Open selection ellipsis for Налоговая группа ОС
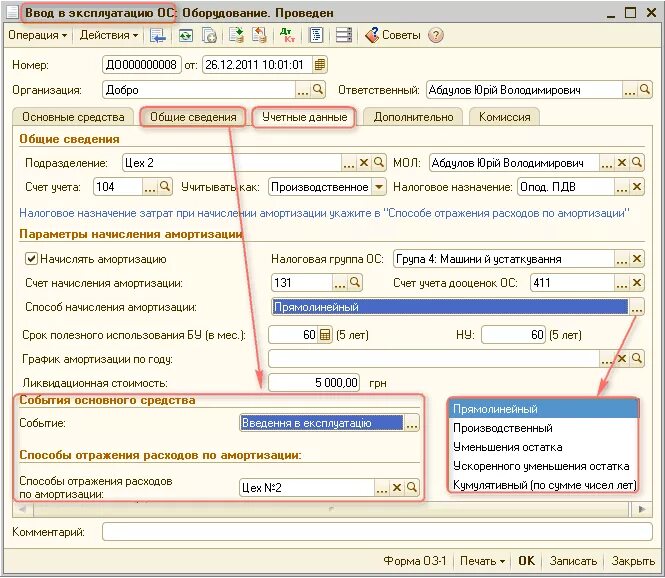This screenshot has width=665, height=578. tap(622, 259)
